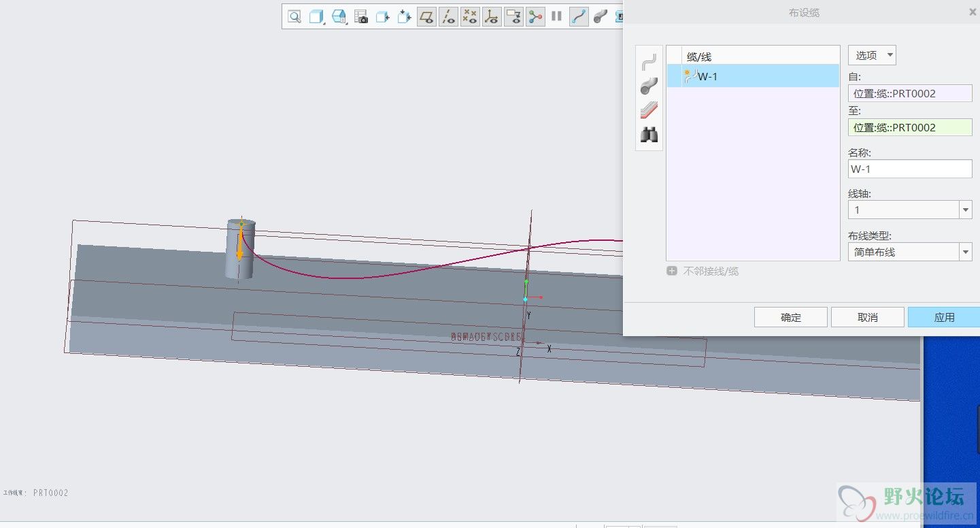Toggle datum plane display
The width and height of the screenshot is (980, 528).
pyautogui.click(x=426, y=16)
